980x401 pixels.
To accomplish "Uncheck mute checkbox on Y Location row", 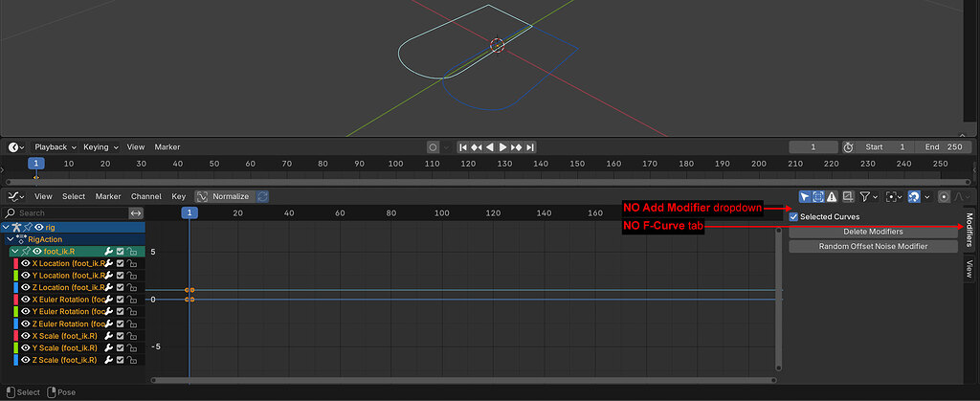I will (121, 276).
